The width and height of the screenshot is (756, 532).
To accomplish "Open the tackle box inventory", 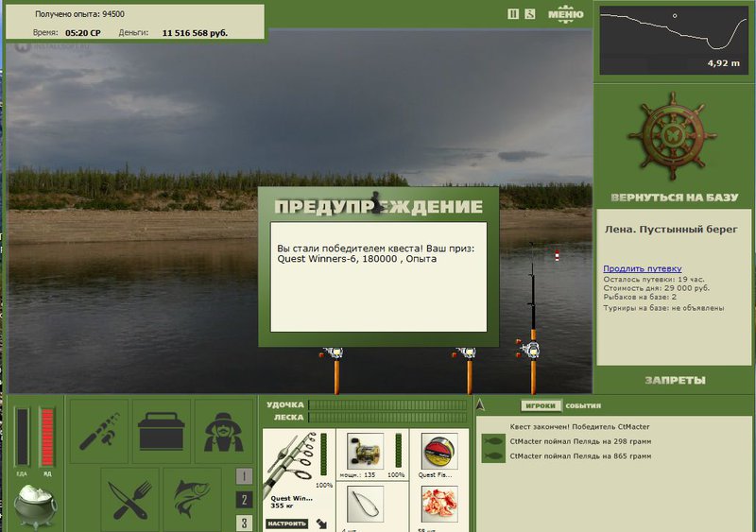I will click(161, 431).
